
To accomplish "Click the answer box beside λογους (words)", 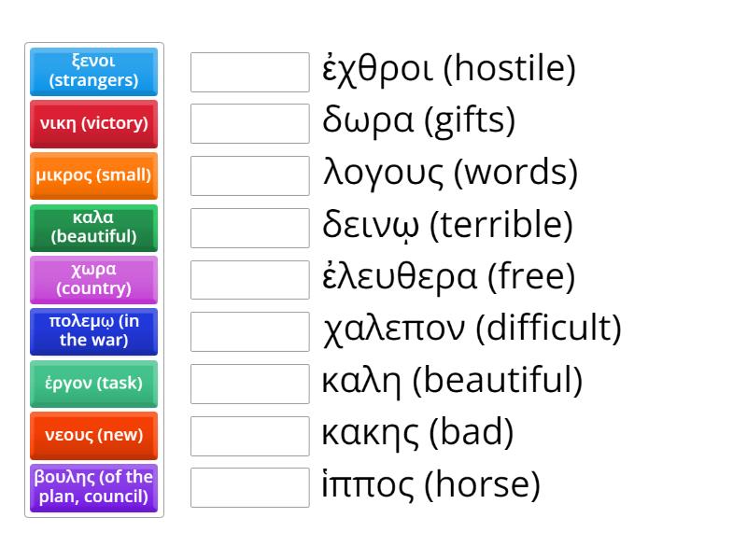I will tap(247, 175).
